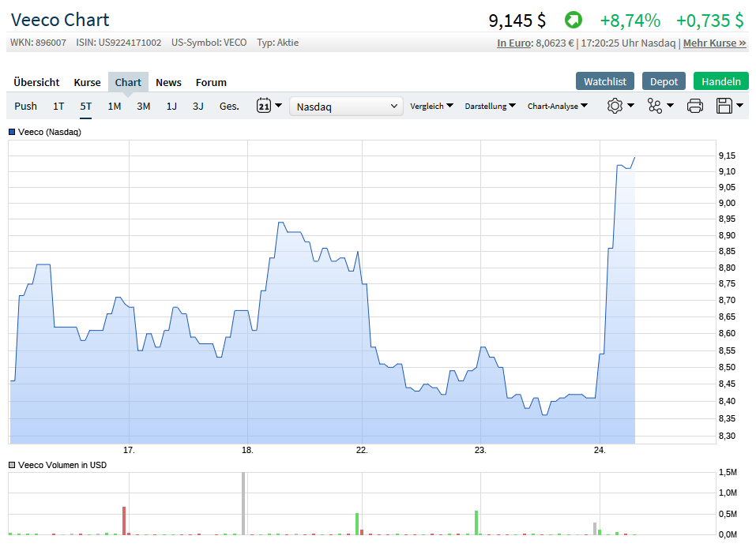756x547 pixels.
Task: Open the News tab
Action: 168,82
